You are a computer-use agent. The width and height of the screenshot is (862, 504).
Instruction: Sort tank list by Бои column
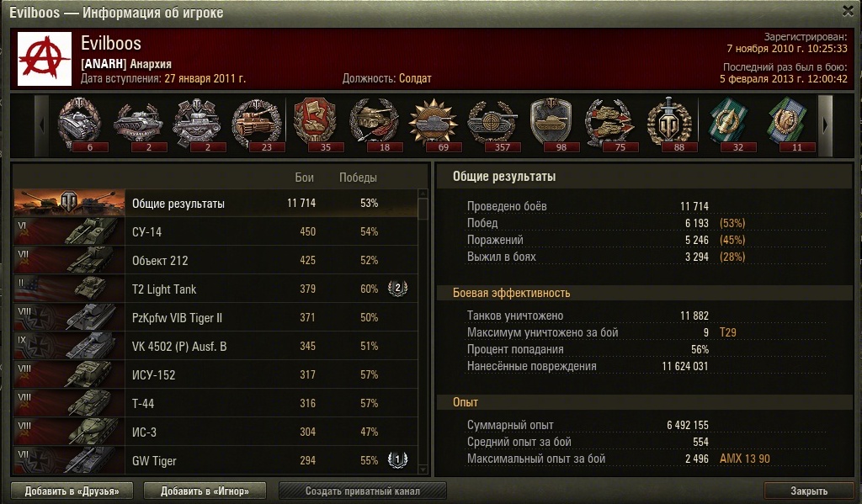[304, 178]
